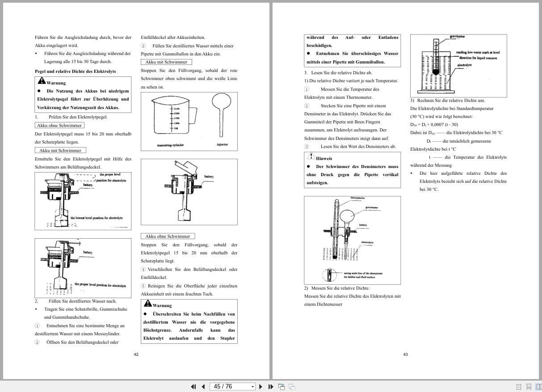542x392 pixels.
Task: Switch to single page view
Action: coord(519,387)
